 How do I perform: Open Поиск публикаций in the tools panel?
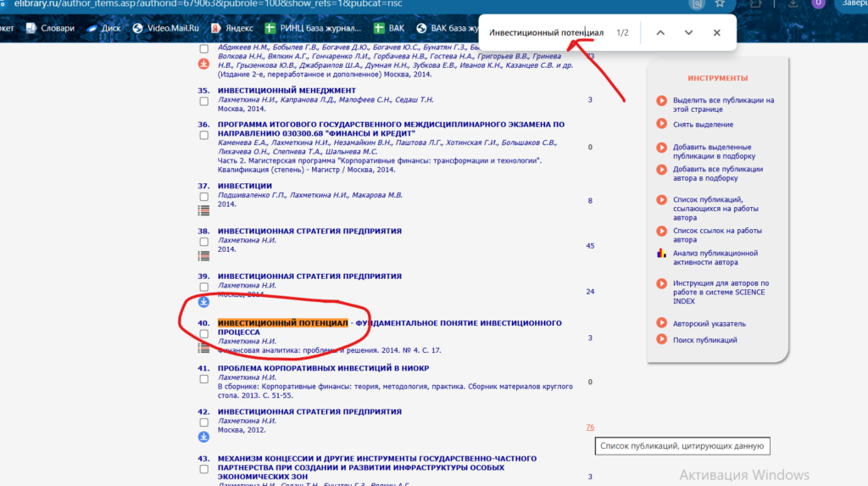tap(704, 340)
